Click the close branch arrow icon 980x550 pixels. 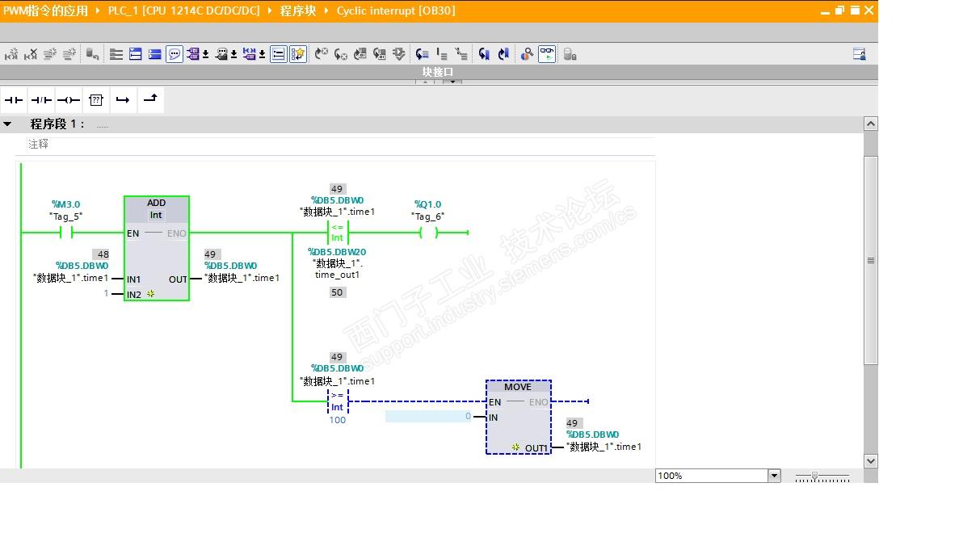tap(150, 99)
